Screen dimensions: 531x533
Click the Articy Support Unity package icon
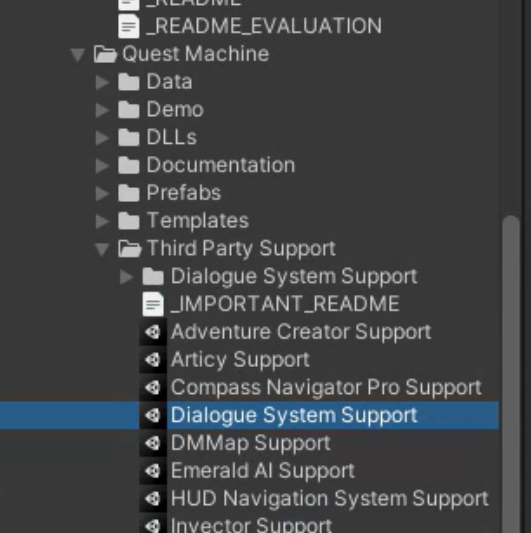coord(153,360)
